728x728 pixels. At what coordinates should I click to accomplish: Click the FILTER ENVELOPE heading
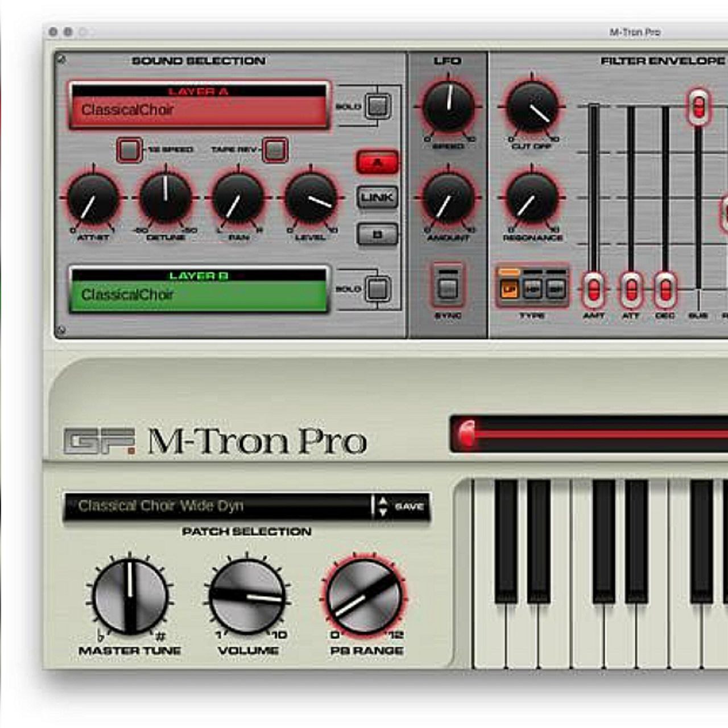663,61
